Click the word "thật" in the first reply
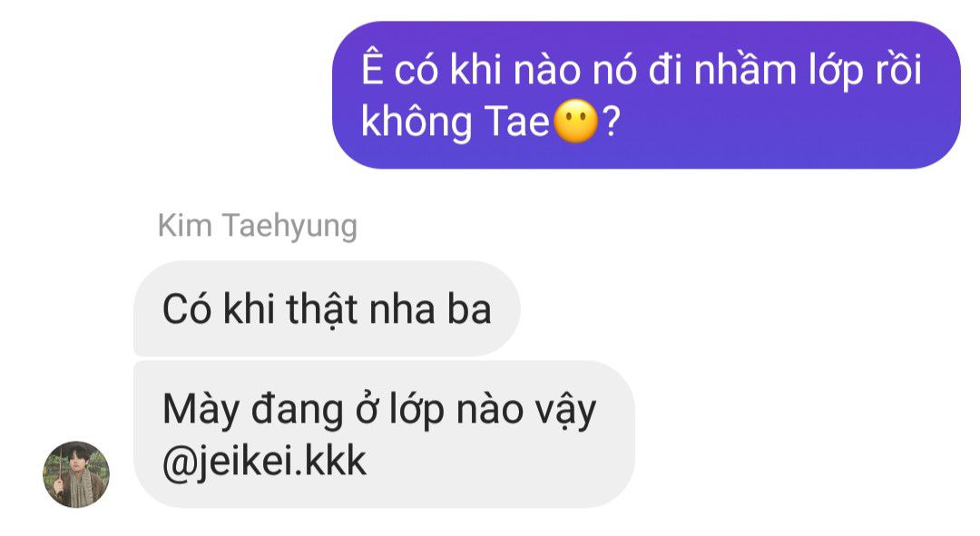980x536 pixels. [x=322, y=309]
